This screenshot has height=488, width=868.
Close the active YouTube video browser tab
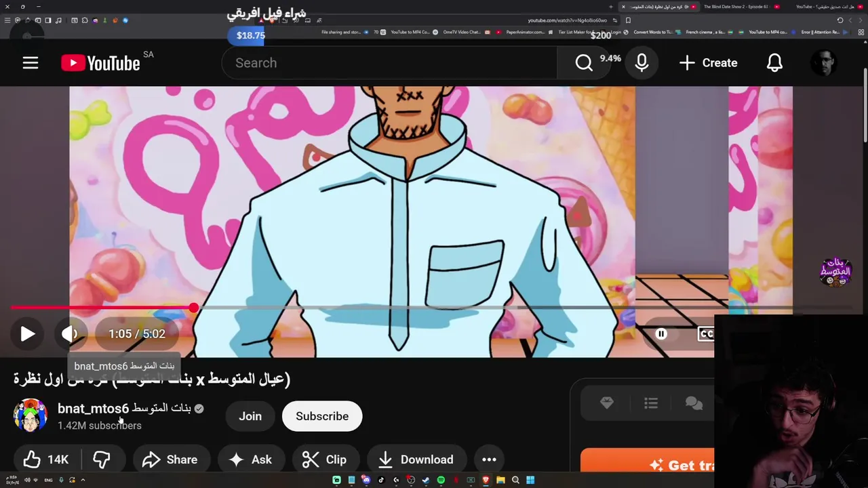(x=623, y=7)
